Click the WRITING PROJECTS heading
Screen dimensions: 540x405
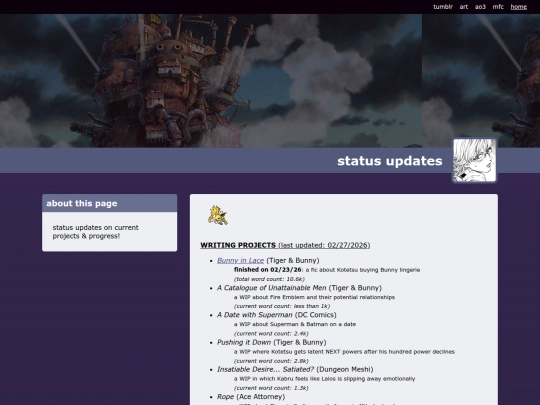[x=238, y=245]
